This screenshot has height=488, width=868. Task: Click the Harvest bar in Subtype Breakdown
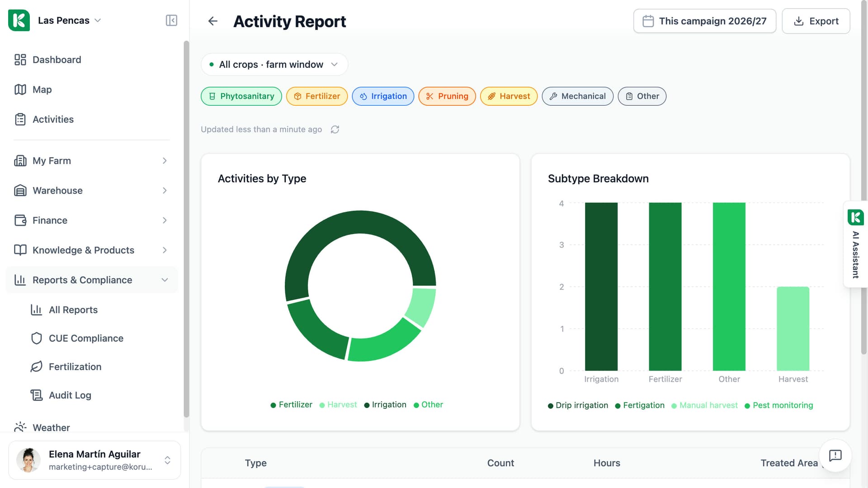click(793, 328)
